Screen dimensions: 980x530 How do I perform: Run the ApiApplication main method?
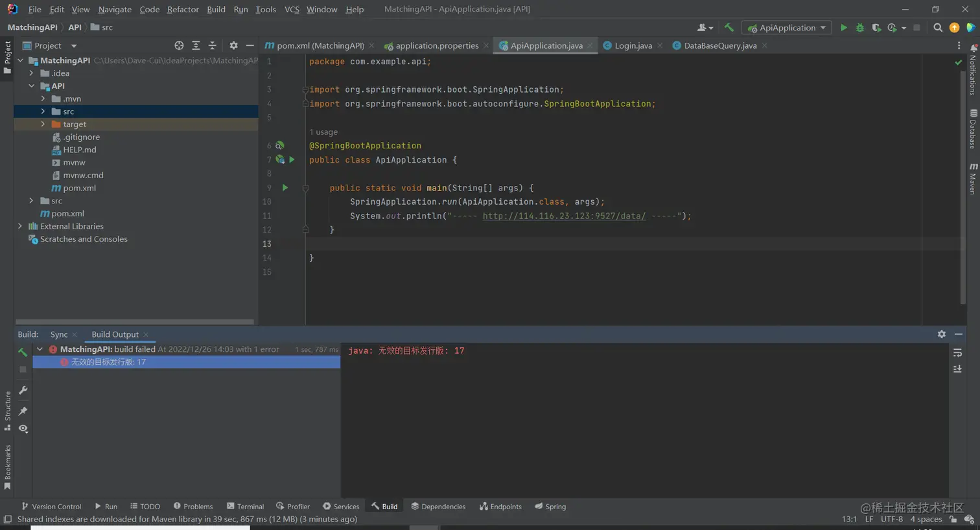(843, 28)
